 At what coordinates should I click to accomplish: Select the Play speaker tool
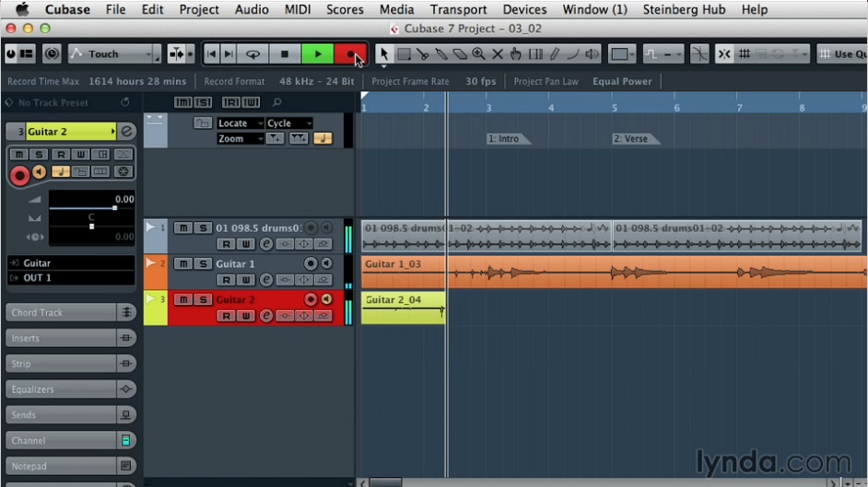(x=592, y=54)
